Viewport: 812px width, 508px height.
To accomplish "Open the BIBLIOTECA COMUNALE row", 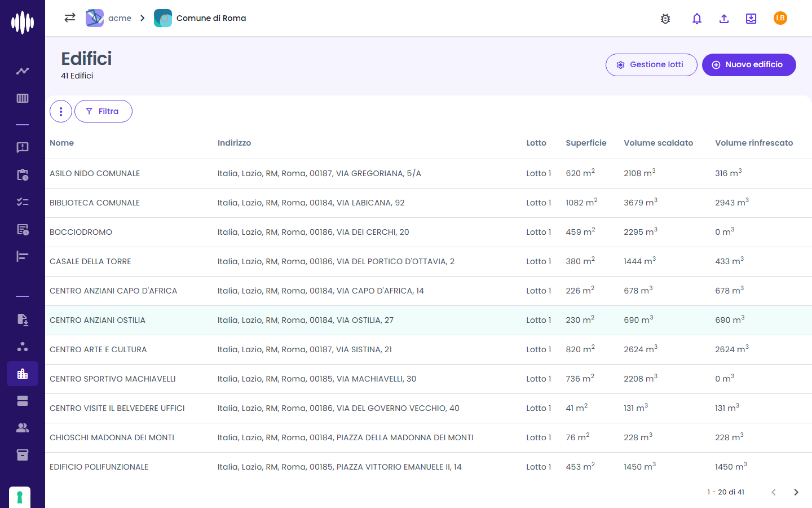I will click(429, 203).
